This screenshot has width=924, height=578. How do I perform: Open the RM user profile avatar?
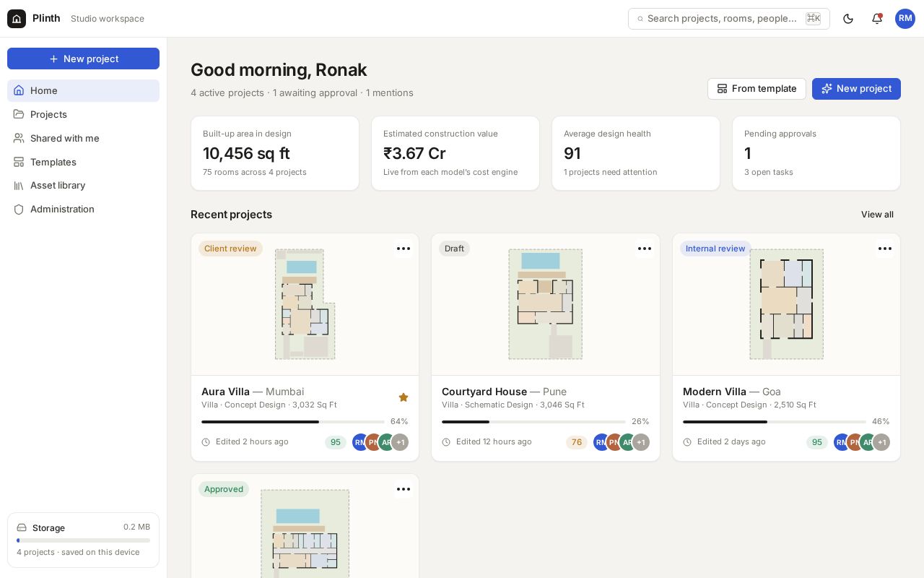pos(905,19)
